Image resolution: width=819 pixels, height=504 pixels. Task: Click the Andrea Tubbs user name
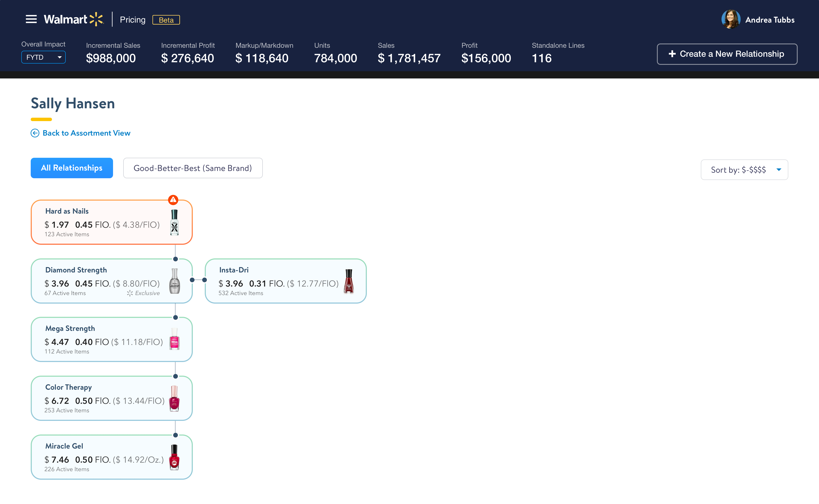coord(770,20)
